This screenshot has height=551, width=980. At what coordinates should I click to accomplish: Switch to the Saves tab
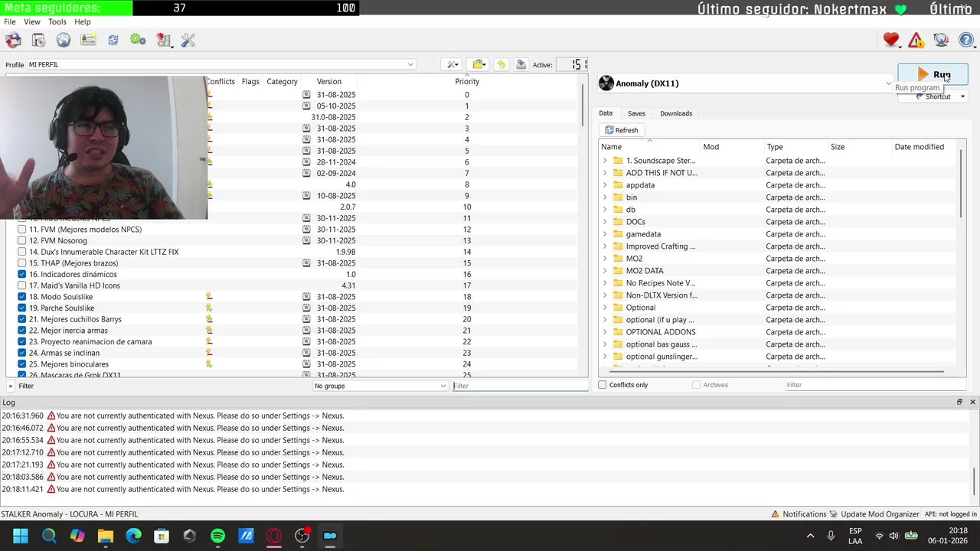point(636,113)
